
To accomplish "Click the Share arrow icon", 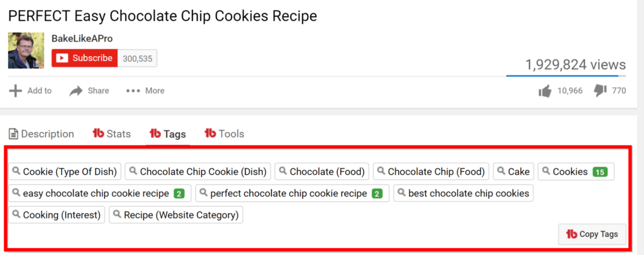I will point(76,91).
